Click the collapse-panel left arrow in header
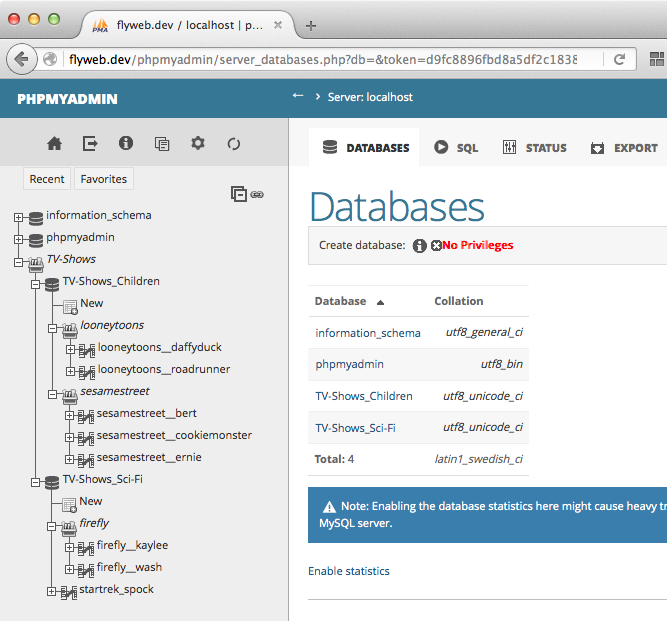The image size is (667, 621). 298,96
